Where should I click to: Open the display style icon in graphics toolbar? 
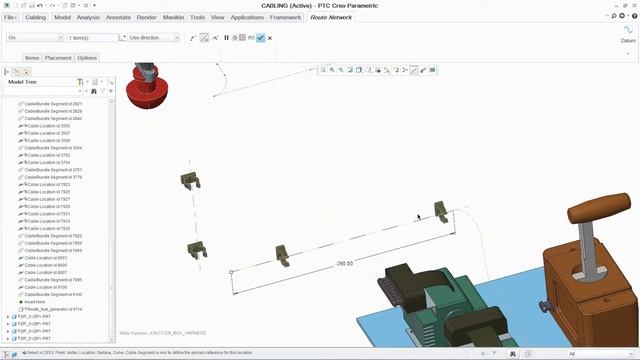359,70
